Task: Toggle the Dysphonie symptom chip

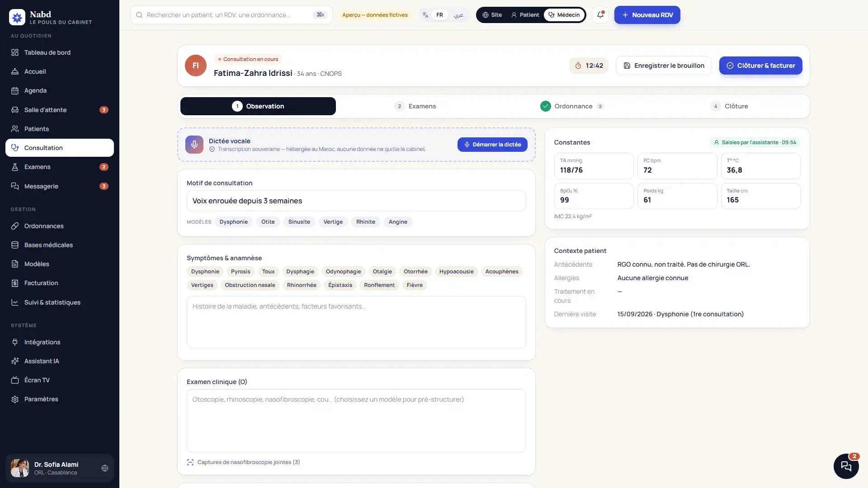Action: point(205,272)
